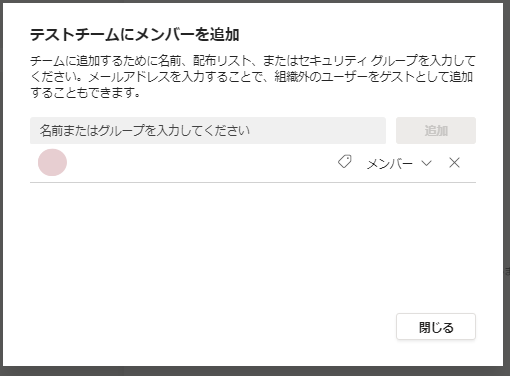
Task: Change the role by clicking メンバー text
Action: pyautogui.click(x=390, y=164)
